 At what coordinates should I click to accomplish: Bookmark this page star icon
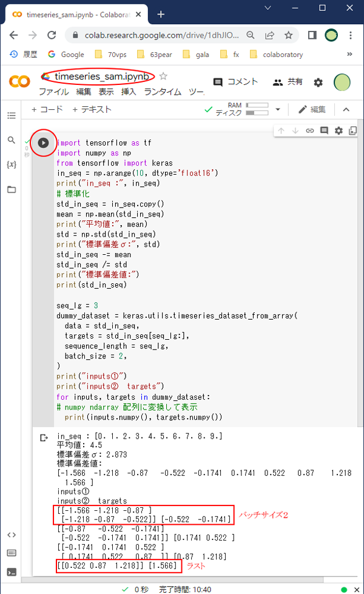(x=289, y=35)
